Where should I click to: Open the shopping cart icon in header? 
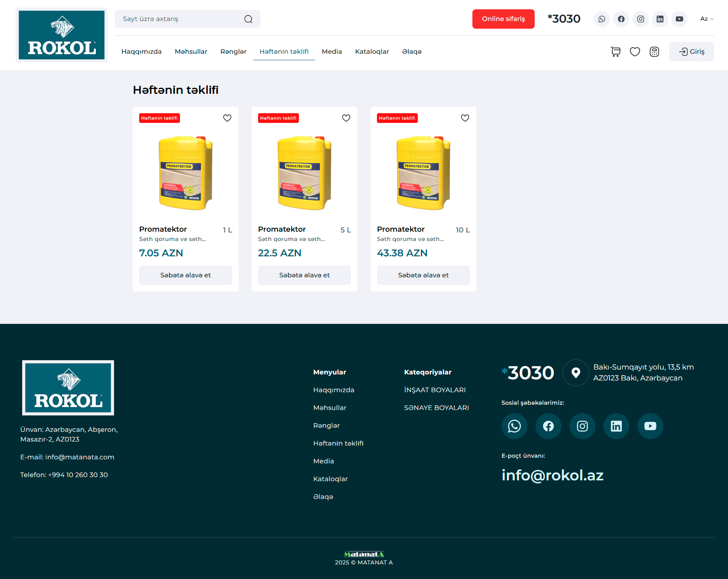[615, 52]
